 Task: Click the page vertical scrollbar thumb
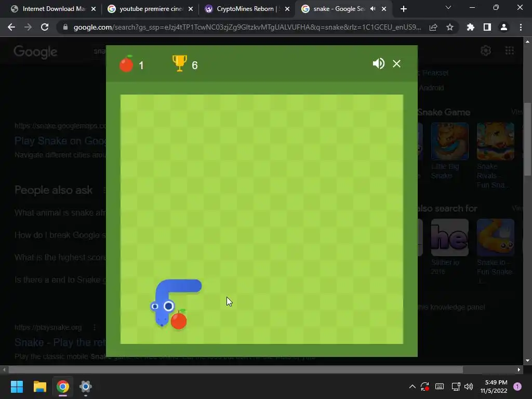coord(528,139)
